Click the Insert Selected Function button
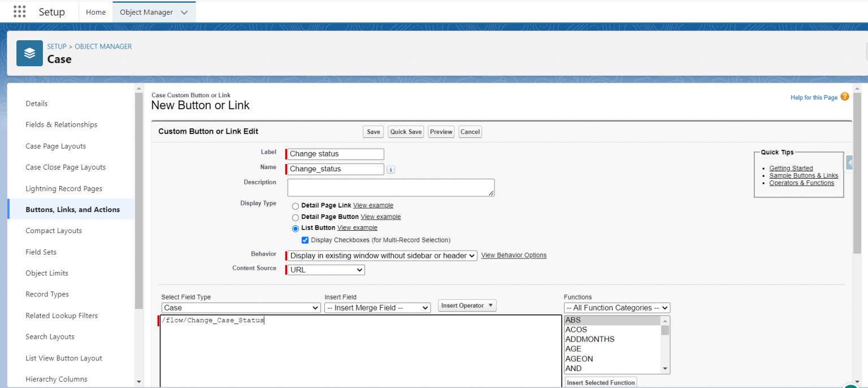Viewport: 868px width, 388px height. 600,382
